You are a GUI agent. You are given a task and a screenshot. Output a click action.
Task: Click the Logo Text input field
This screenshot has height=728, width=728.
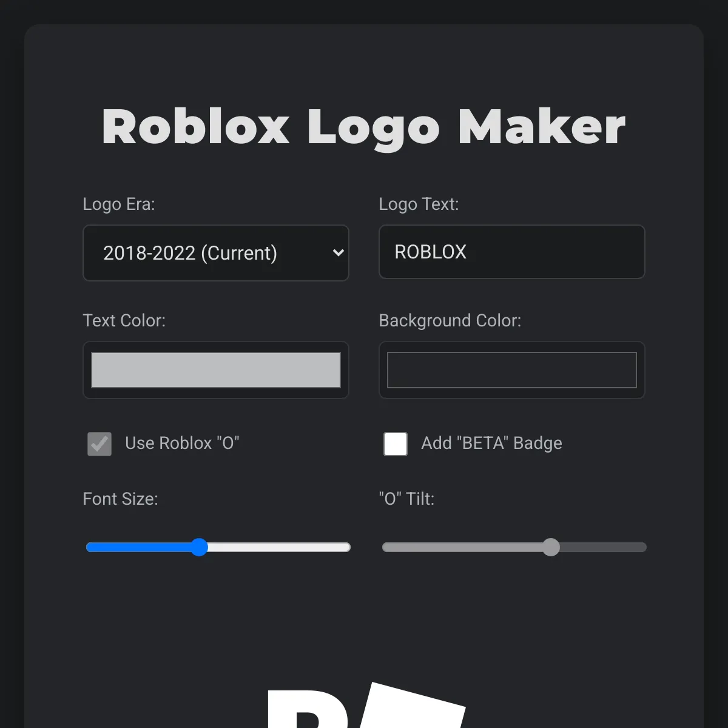[512, 252]
